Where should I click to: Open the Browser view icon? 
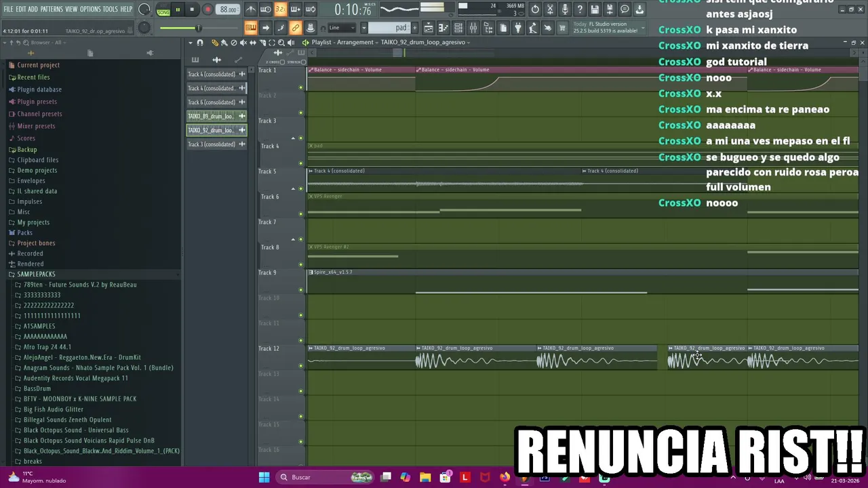pyautogui.click(x=488, y=28)
